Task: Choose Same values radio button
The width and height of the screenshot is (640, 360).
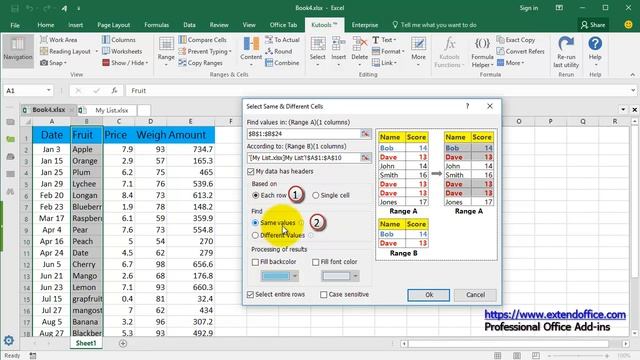Action: (x=255, y=223)
